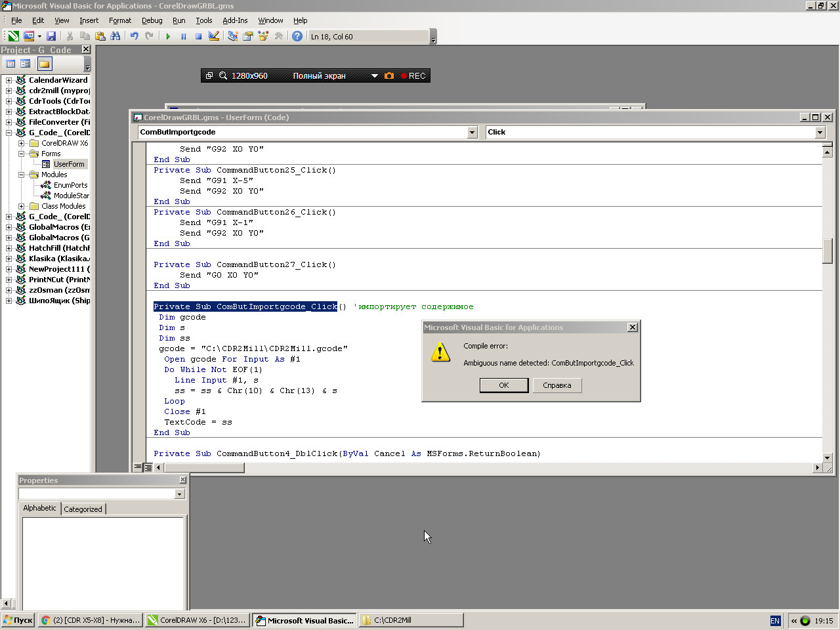This screenshot has width=840, height=630.
Task: Open the ComButImportgcode object dropdown
Action: 472,133
